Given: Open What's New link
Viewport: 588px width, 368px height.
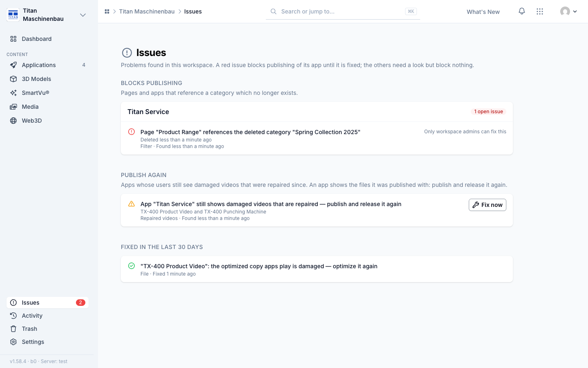Looking at the screenshot, I should click(483, 12).
